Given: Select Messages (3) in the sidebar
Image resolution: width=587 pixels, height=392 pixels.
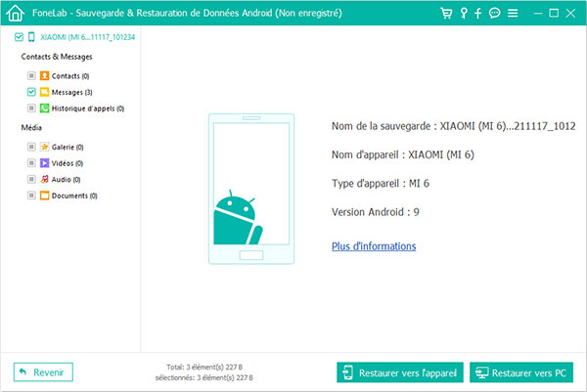Looking at the screenshot, I should [71, 92].
